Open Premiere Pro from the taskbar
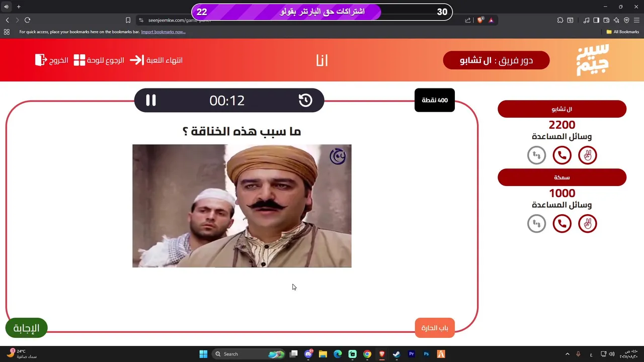Image resolution: width=644 pixels, height=362 pixels. pyautogui.click(x=412, y=354)
